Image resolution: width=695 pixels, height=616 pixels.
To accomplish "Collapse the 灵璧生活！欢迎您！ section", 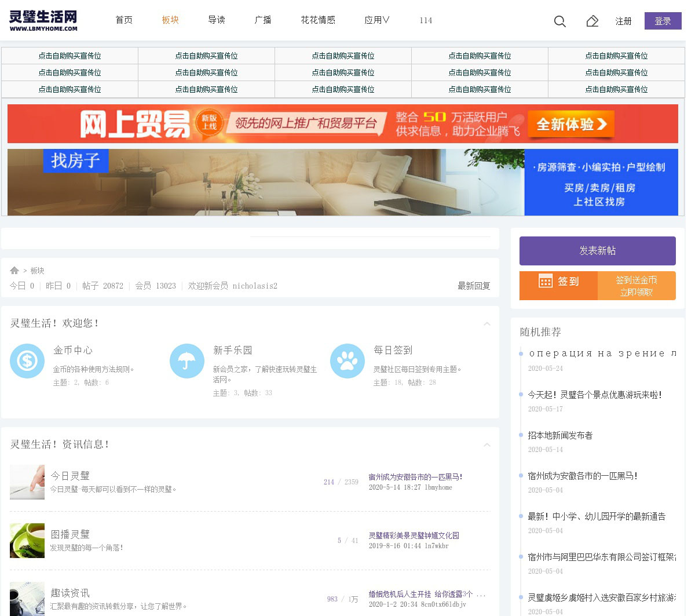I will pyautogui.click(x=487, y=324).
